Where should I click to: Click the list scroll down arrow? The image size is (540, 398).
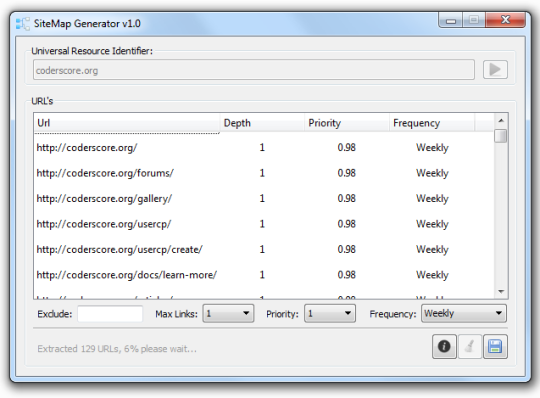click(x=501, y=292)
